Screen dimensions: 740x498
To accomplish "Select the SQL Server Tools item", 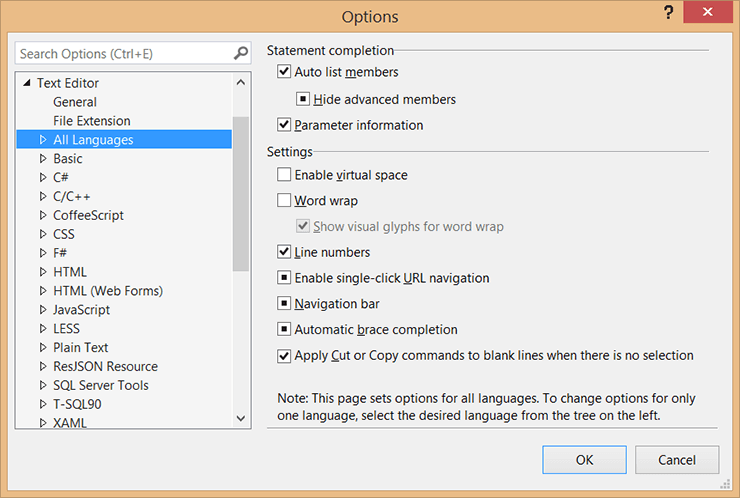I will [x=101, y=385].
